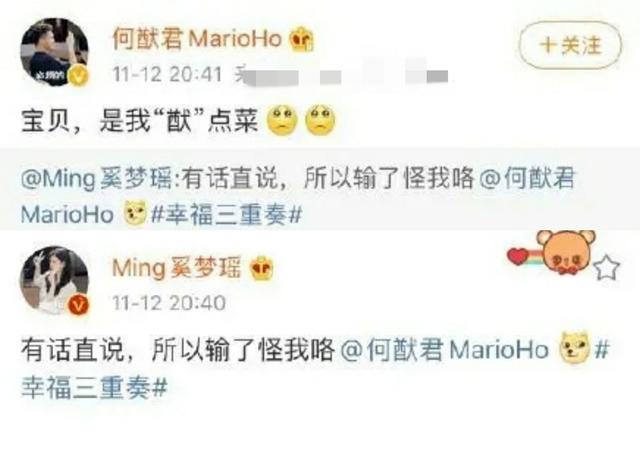Tap the doge emoji in quoted repost
This screenshot has height=454, width=640.
click(135, 213)
